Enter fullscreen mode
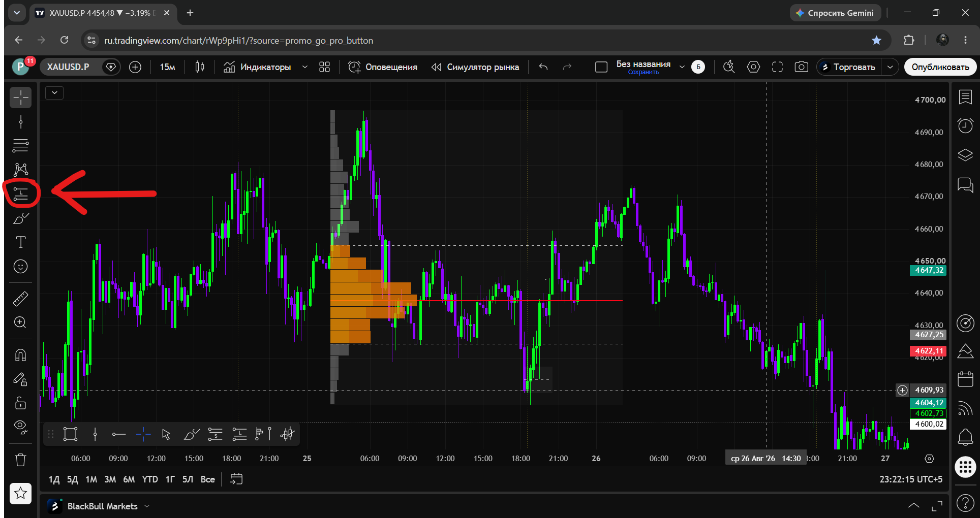 778,67
